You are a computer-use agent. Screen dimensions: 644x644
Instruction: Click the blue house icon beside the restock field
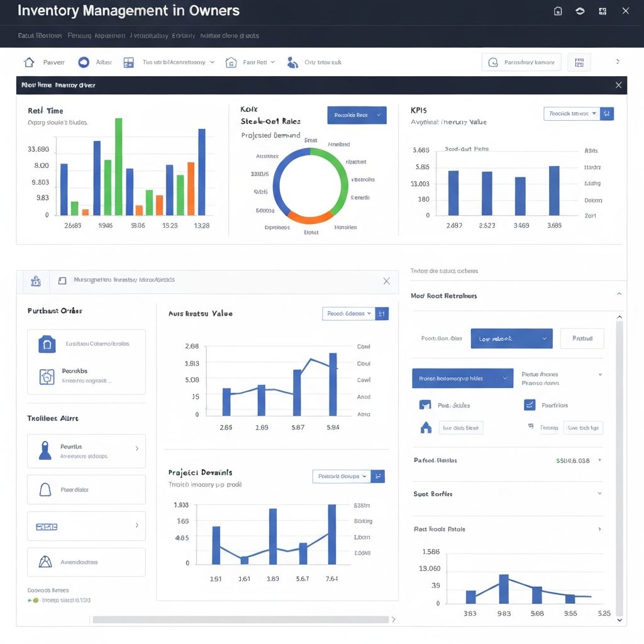pyautogui.click(x=425, y=427)
